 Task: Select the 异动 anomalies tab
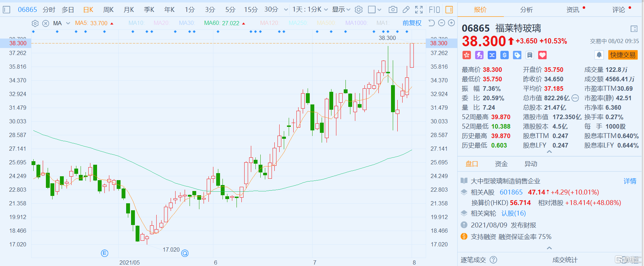tap(531, 164)
